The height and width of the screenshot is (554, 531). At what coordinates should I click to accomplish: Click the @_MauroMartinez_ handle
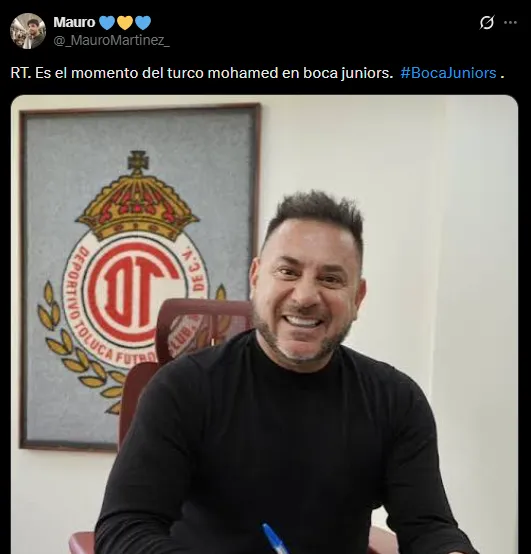111,41
